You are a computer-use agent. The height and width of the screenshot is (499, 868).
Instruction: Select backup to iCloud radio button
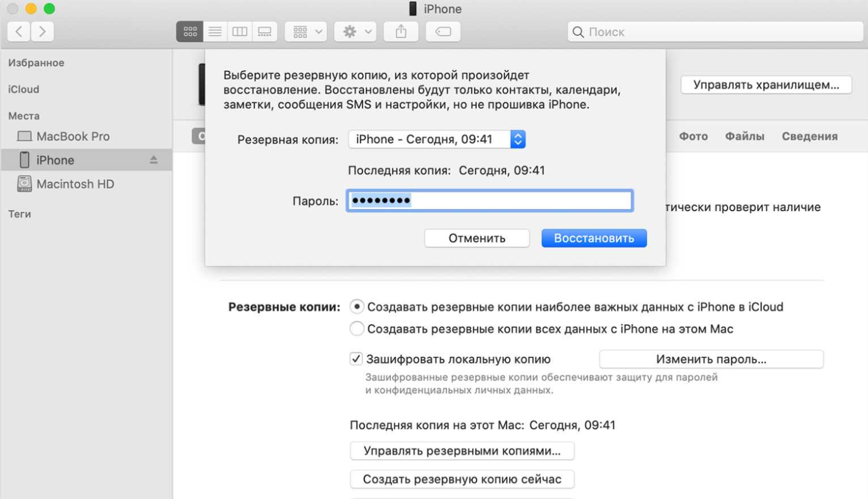click(x=357, y=307)
